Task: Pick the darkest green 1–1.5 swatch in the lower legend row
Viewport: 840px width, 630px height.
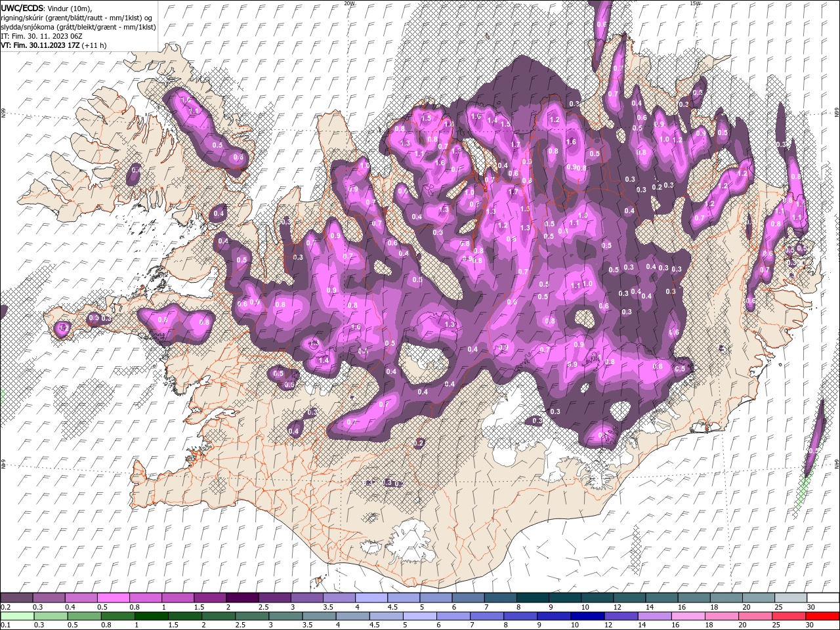Action: click(x=152, y=616)
